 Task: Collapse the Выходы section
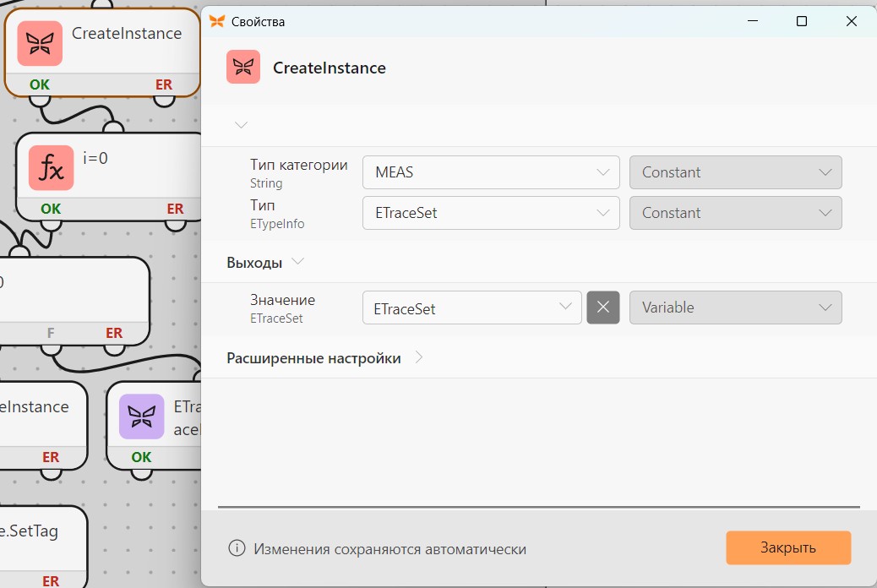[x=298, y=261]
